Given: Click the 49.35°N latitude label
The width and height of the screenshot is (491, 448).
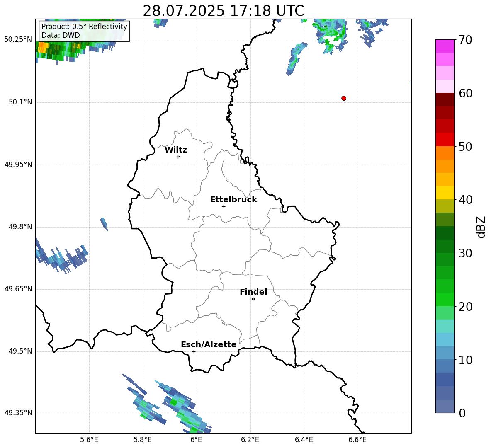Looking at the screenshot, I should coord(18,413).
